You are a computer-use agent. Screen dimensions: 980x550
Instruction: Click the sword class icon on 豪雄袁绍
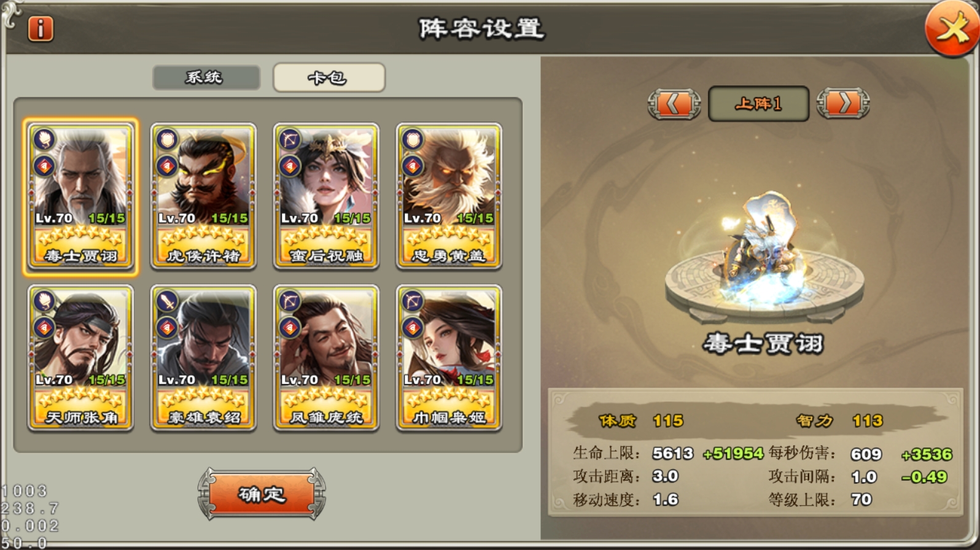pos(167,301)
